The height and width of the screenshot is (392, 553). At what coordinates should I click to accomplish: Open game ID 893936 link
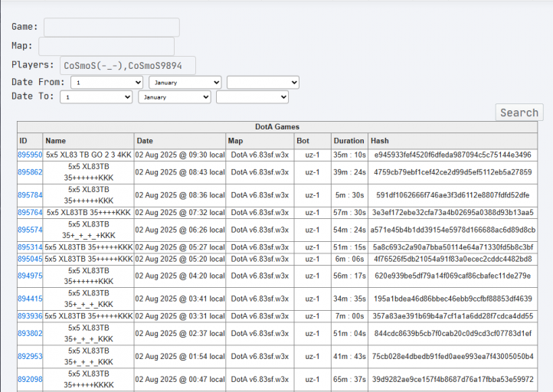pyautogui.click(x=30, y=316)
